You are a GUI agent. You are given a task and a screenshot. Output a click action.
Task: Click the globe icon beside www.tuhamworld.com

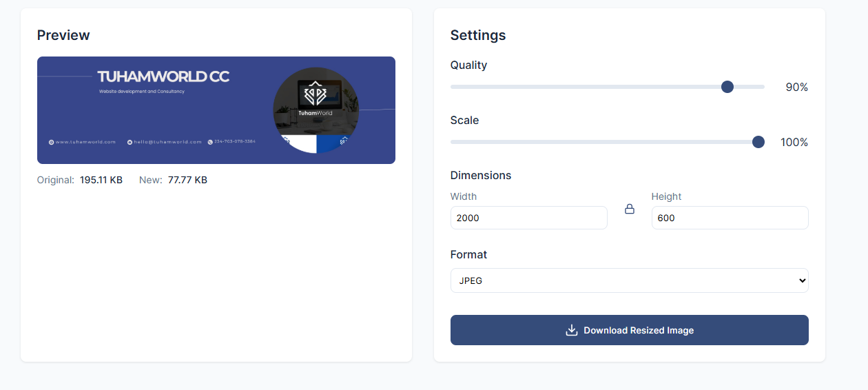(51, 142)
